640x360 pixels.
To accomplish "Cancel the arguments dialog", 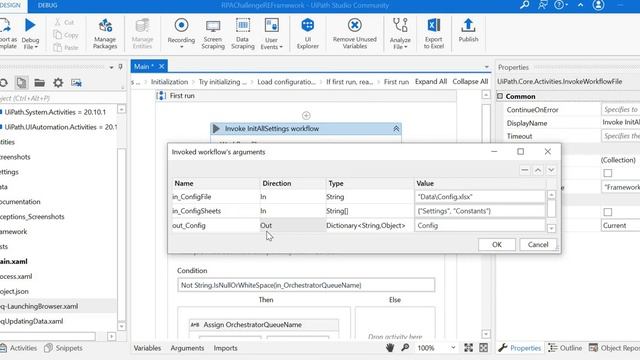I will 538,244.
